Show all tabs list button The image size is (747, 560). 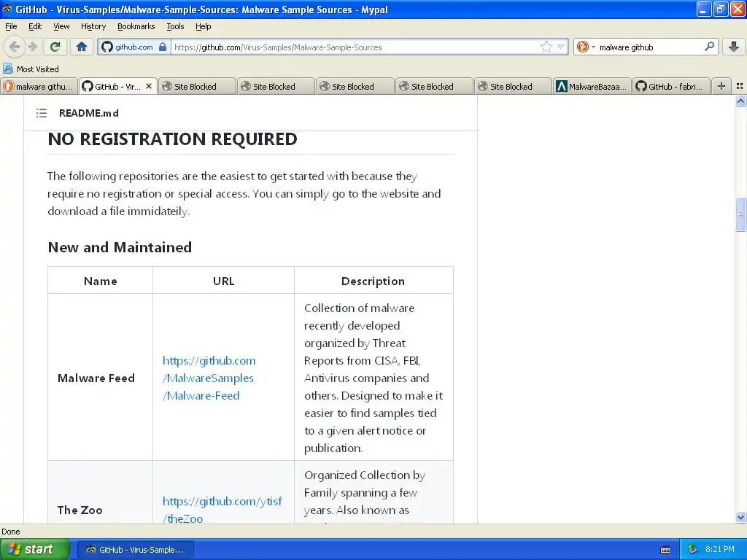coord(740,86)
